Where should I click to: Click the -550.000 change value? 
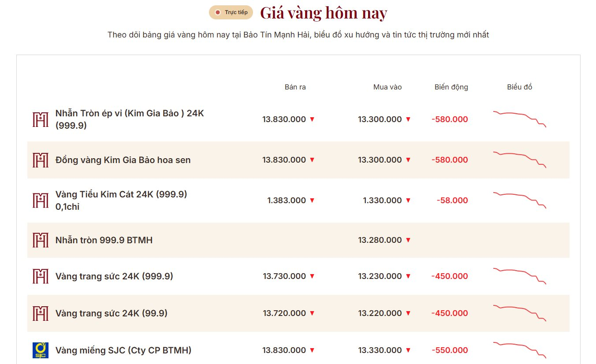click(x=450, y=350)
